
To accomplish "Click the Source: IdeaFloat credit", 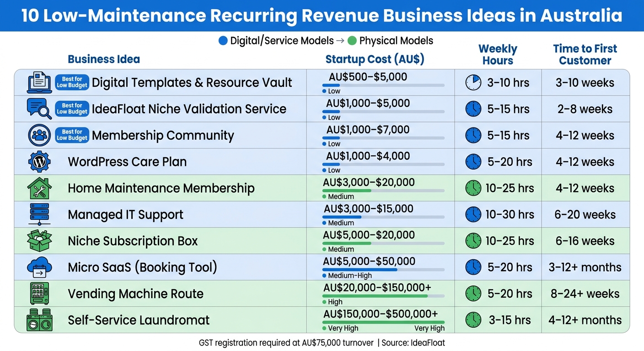I will pos(414,342).
